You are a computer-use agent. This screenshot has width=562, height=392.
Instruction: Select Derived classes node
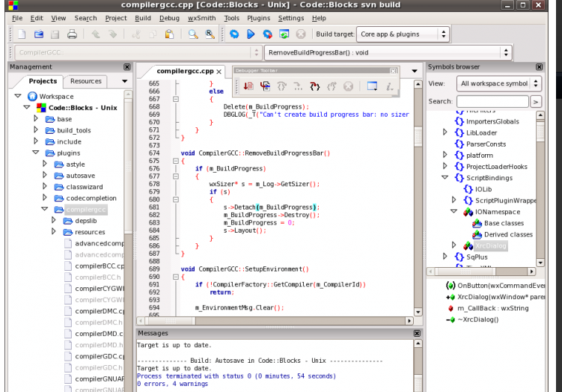point(508,234)
